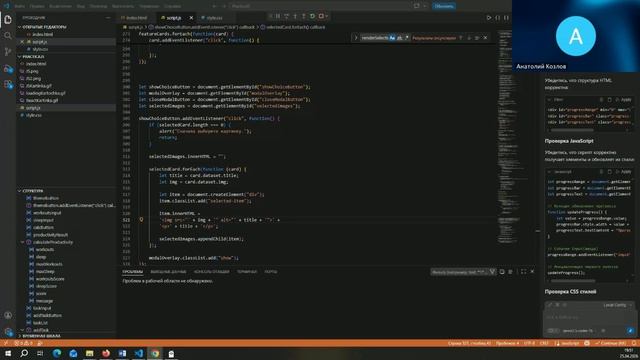Open the Explorer view in activity bar

8,20
